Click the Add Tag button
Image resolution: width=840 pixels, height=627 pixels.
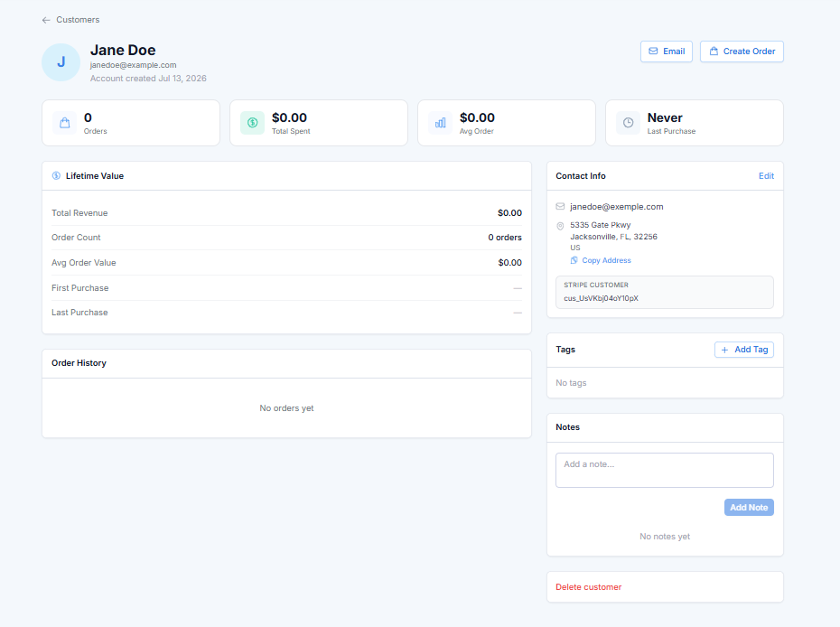coord(744,350)
